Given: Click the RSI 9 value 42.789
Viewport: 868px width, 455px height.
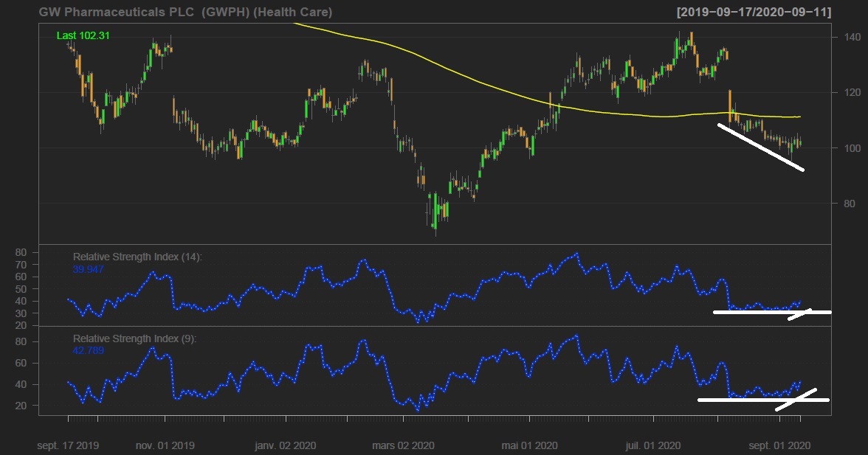Looking at the screenshot, I should pos(88,350).
